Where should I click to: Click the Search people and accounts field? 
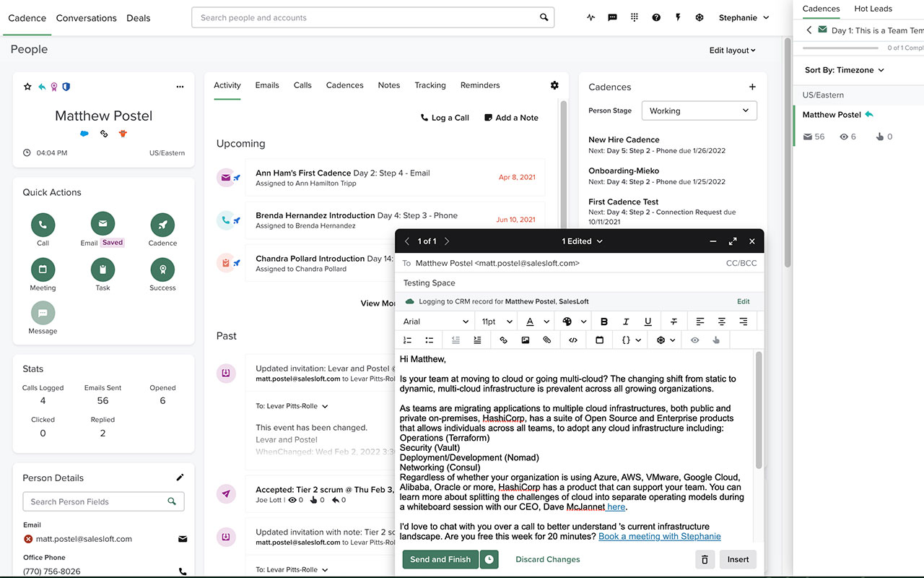point(372,17)
